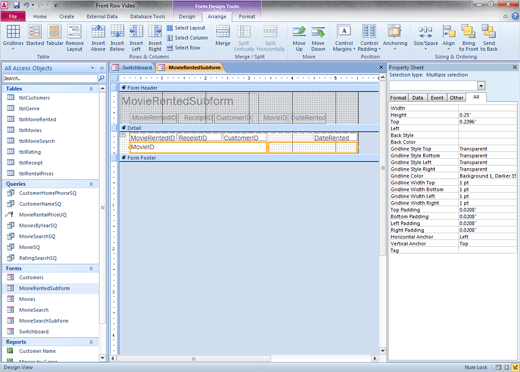Open the File tab
Screen dimensions: 520x372
point(13,16)
